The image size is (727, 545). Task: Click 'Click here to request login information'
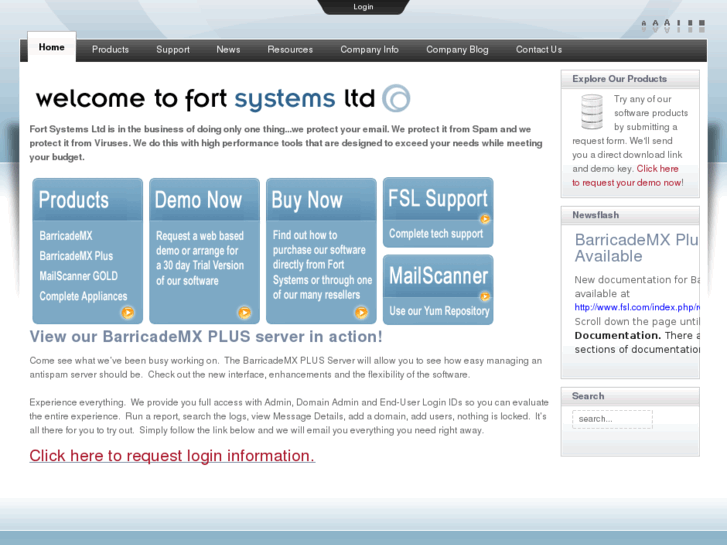coord(172,455)
